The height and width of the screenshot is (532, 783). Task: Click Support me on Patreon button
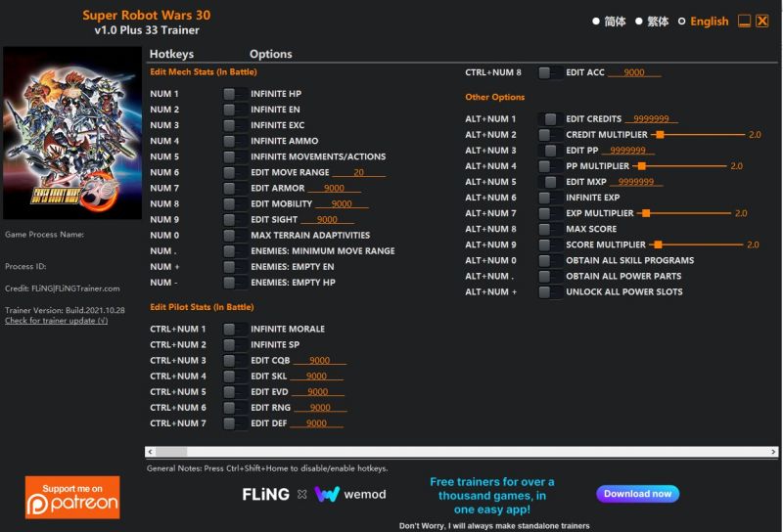pos(72,497)
